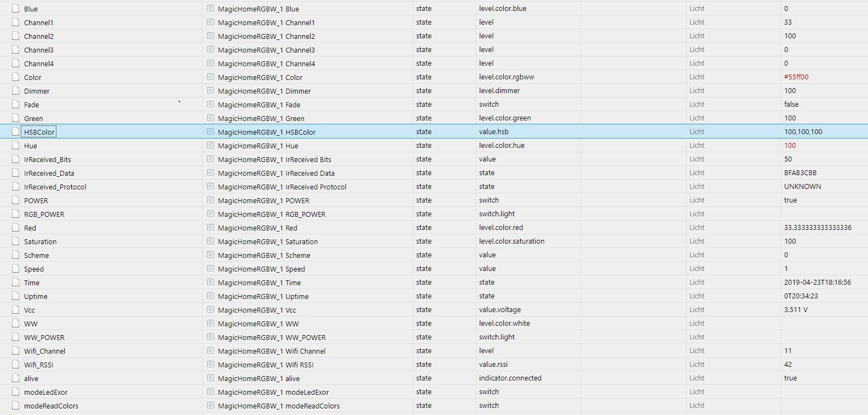Click state icon before MagicHomeRGBW_1 IrReceived Data
Screen dimensions: 868x415
coord(210,172)
